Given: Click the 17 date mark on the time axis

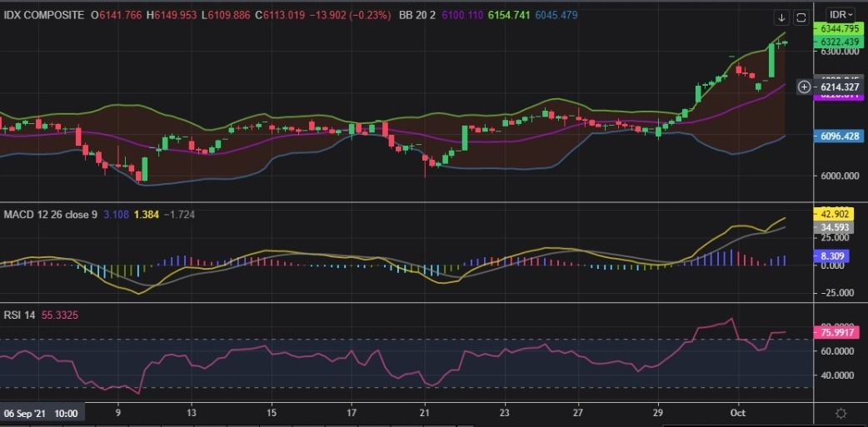Looking at the screenshot, I should click(351, 414).
